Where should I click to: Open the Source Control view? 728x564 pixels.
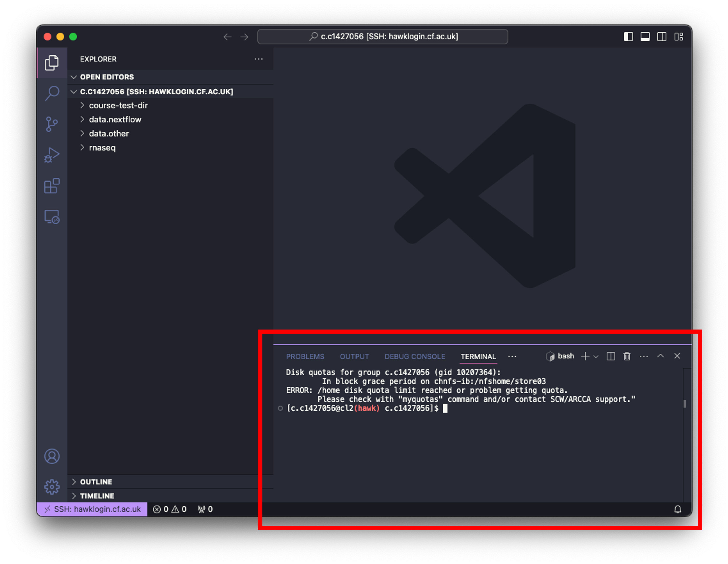(52, 124)
